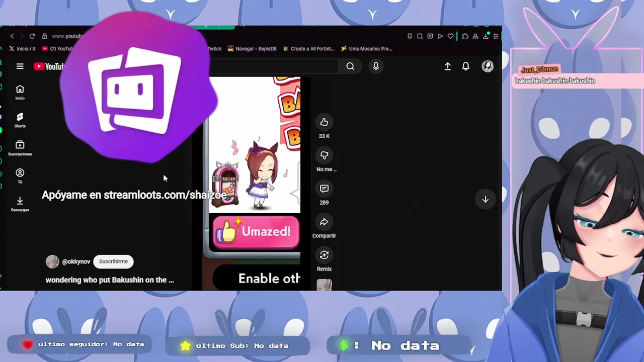Open the browser downloads icon
The width and height of the screenshot is (644, 362).
click(486, 36)
